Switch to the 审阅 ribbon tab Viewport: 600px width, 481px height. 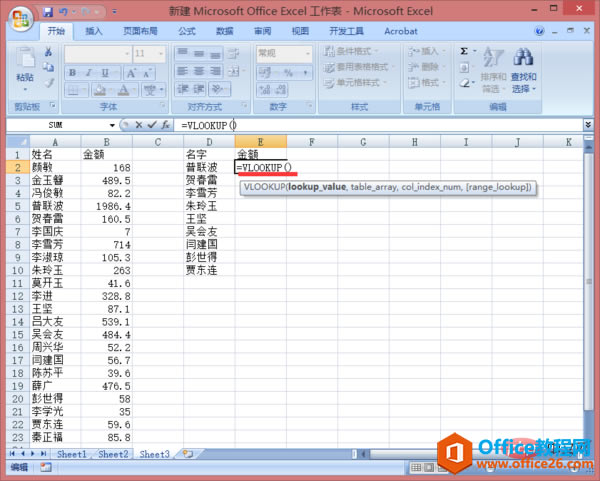click(262, 31)
